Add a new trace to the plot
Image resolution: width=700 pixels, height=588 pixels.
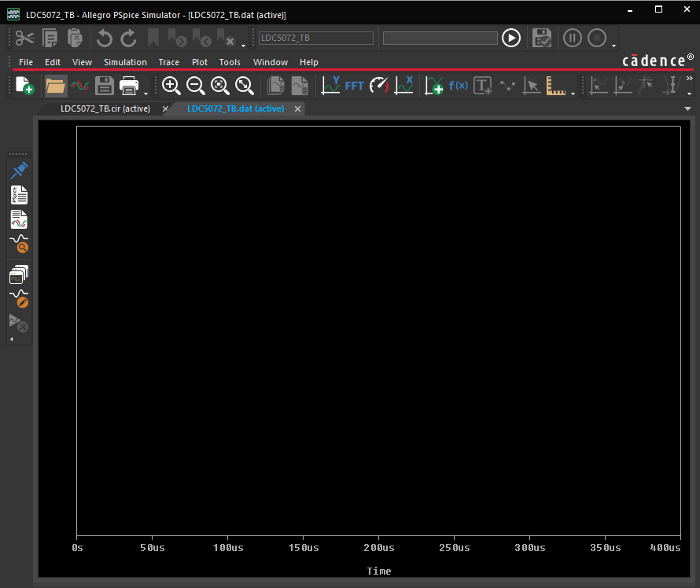coord(434,86)
